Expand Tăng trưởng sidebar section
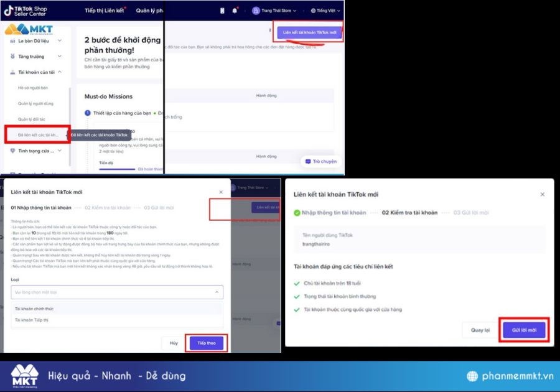The height and width of the screenshot is (392, 560). coord(35,57)
